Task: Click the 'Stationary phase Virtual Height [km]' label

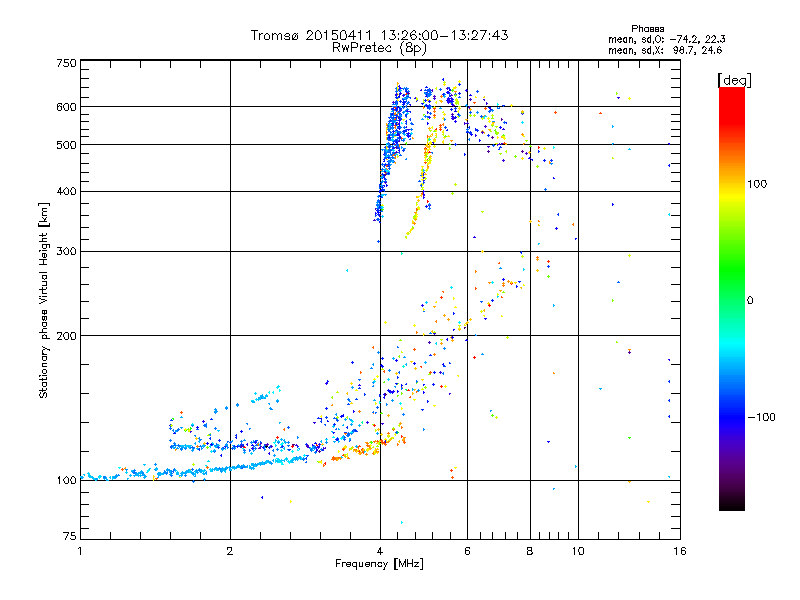Action: coord(44,300)
